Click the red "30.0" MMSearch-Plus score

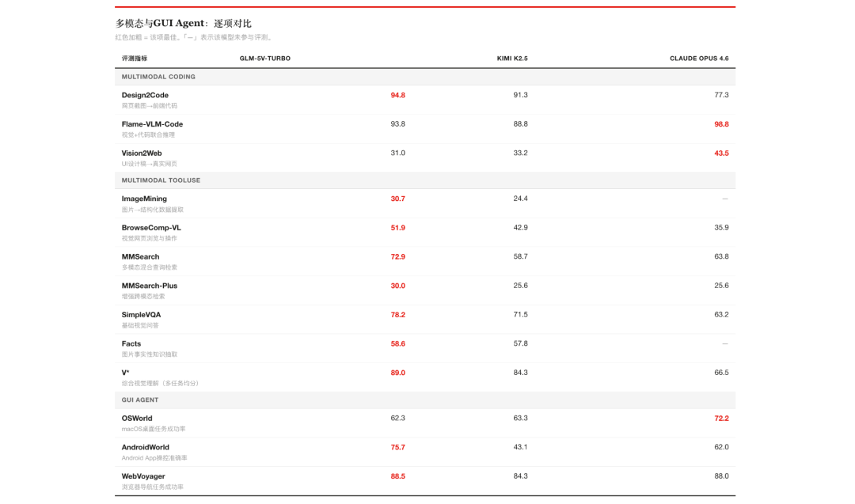click(398, 286)
